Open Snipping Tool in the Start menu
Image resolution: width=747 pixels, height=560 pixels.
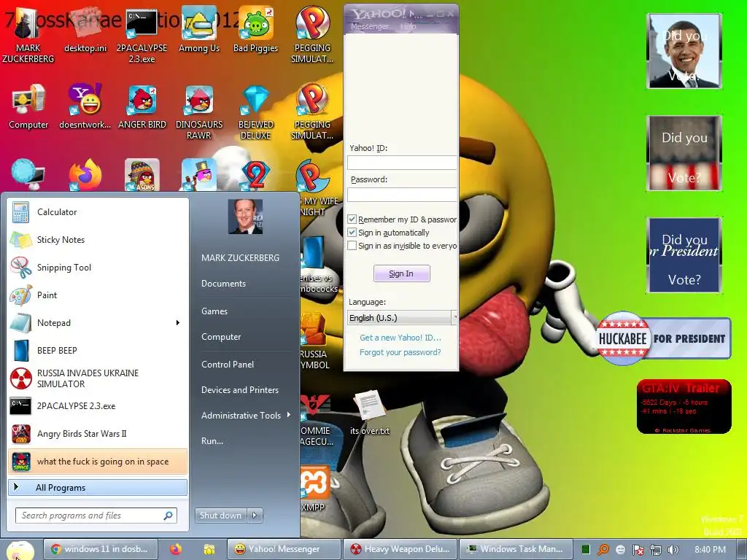click(x=98, y=267)
